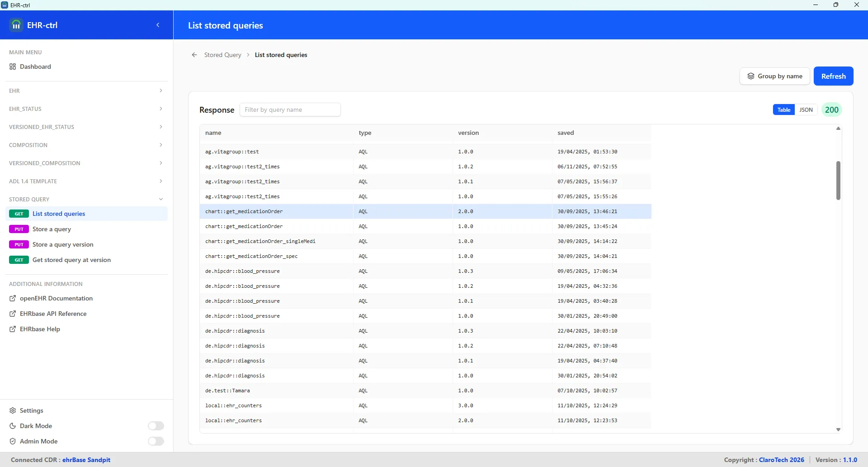The width and height of the screenshot is (868, 467).
Task: Select chart::get_medicationOrder version 2.0.0 row
Action: click(x=425, y=211)
